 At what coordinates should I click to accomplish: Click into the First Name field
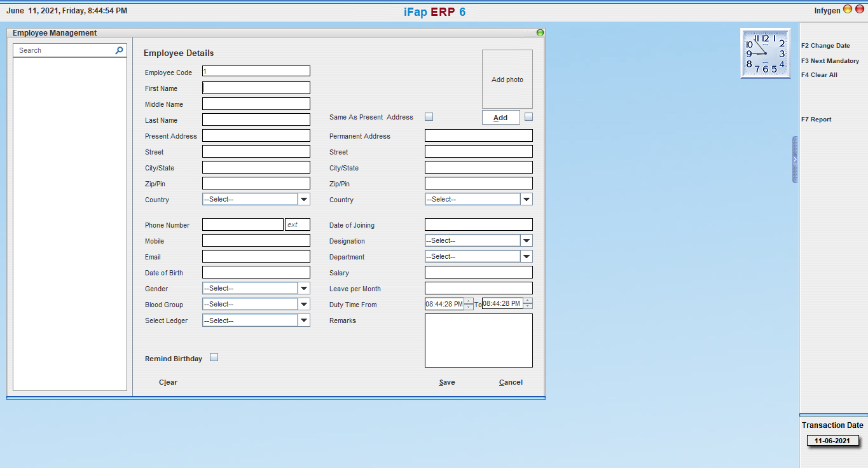pyautogui.click(x=256, y=88)
